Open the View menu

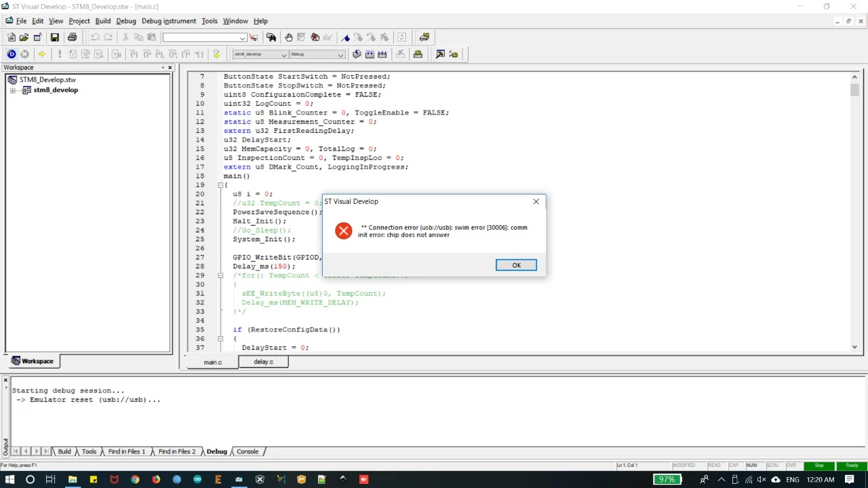(56, 21)
